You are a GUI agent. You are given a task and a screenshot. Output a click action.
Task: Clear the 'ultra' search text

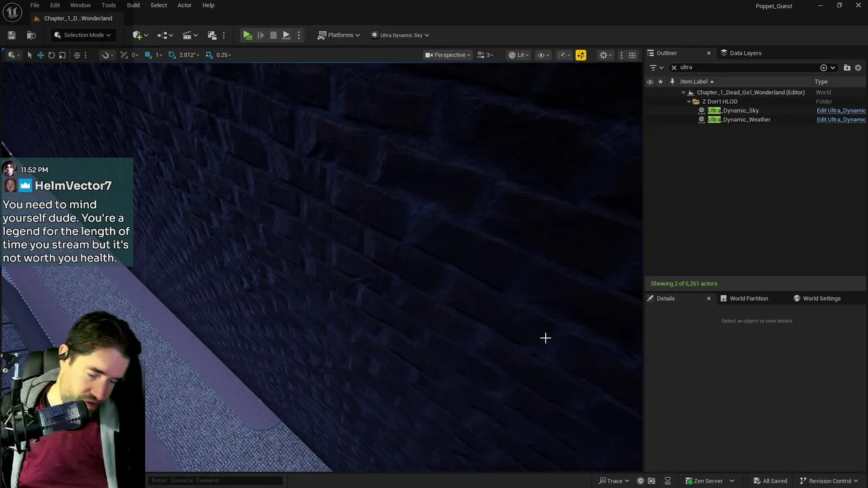click(674, 68)
